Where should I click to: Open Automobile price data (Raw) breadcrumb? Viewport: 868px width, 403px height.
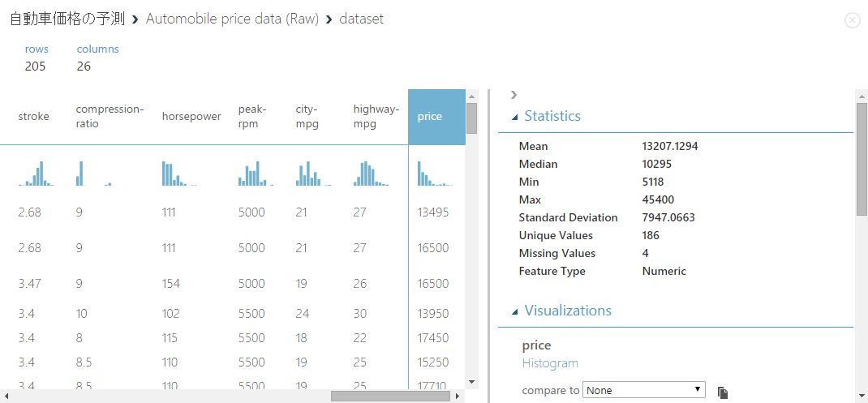coord(231,19)
